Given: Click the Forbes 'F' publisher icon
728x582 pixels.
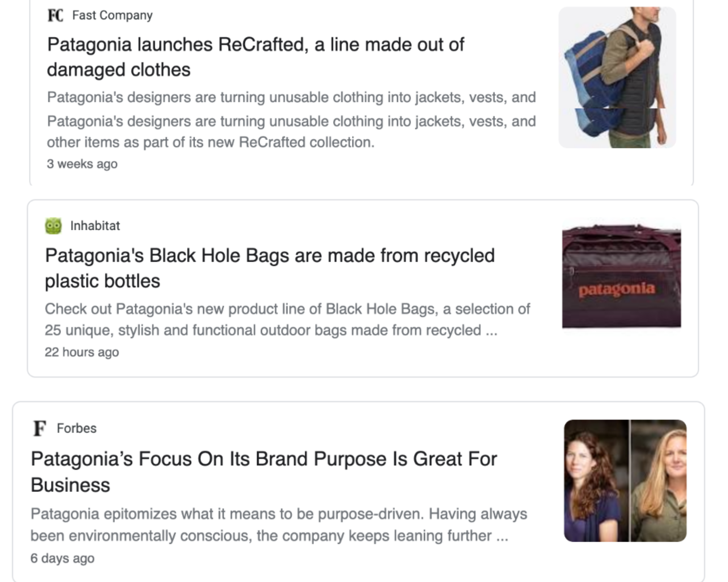Looking at the screenshot, I should (x=39, y=428).
